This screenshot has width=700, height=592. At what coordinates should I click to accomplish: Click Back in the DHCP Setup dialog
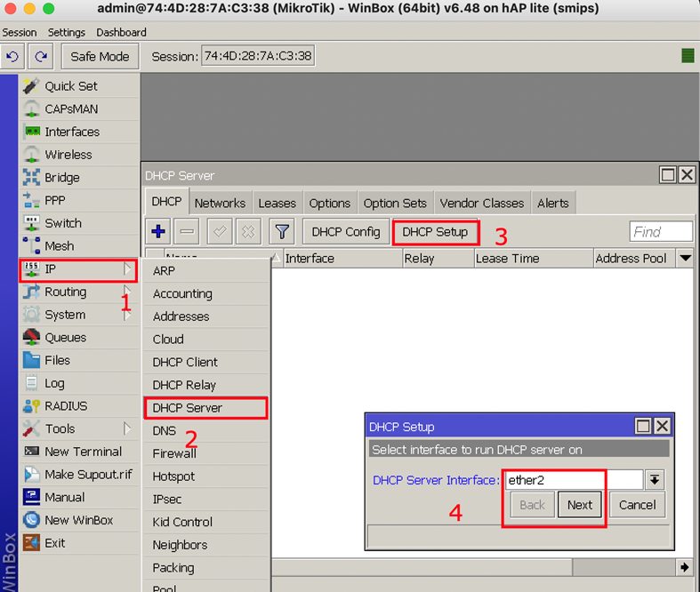[x=532, y=505]
